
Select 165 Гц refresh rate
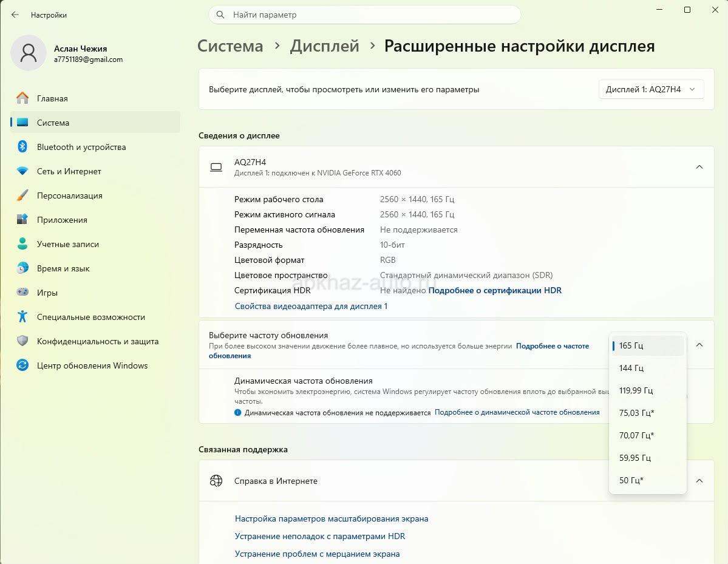point(648,345)
